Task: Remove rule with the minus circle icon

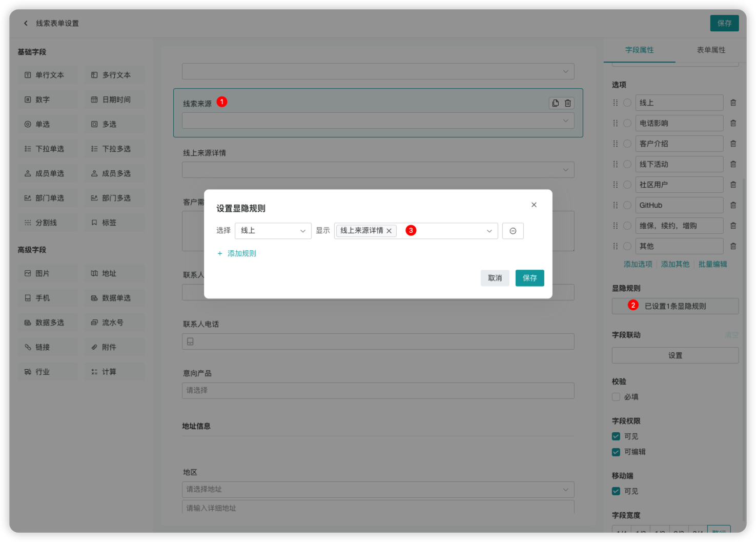Action: click(513, 231)
